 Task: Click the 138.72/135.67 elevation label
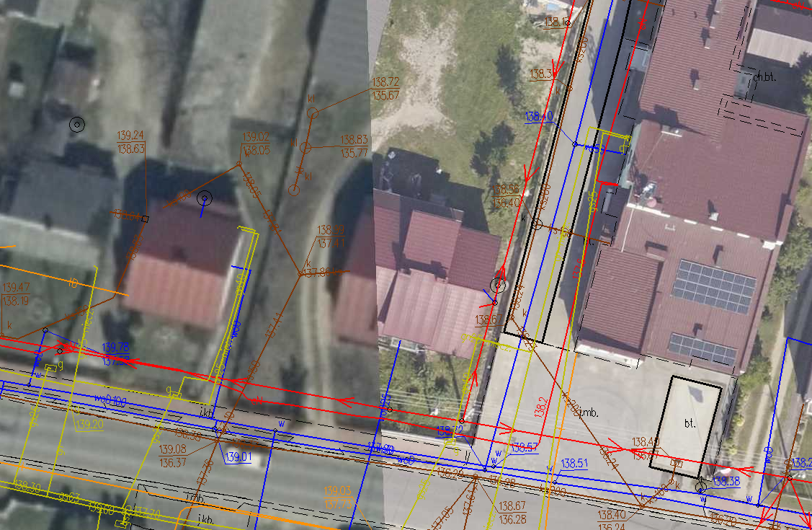(385, 89)
